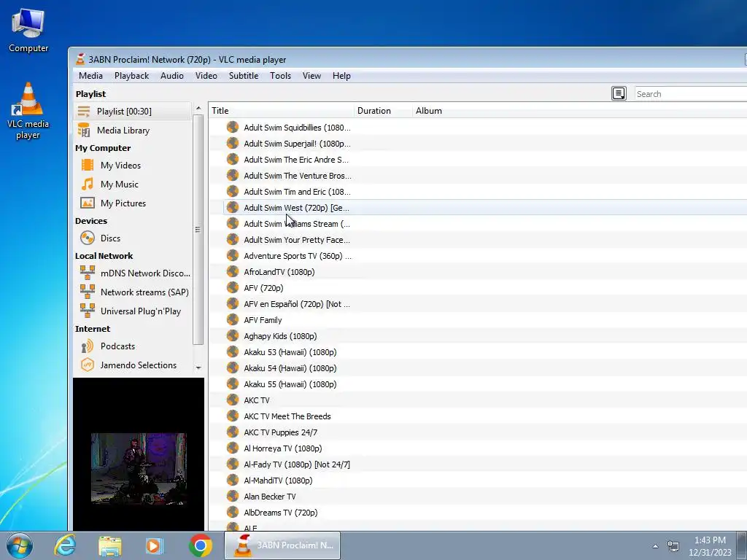The image size is (747, 560).
Task: Click the Discs icon
Action: [x=88, y=238]
